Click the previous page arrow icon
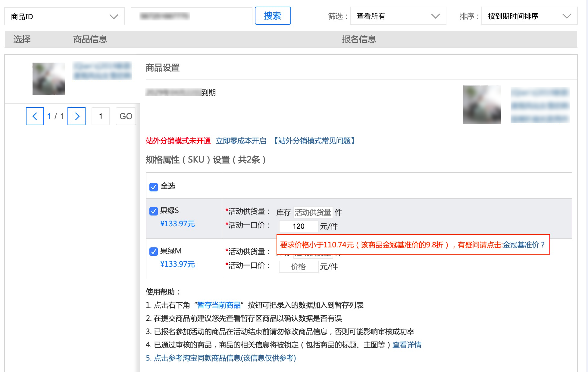 tap(35, 116)
